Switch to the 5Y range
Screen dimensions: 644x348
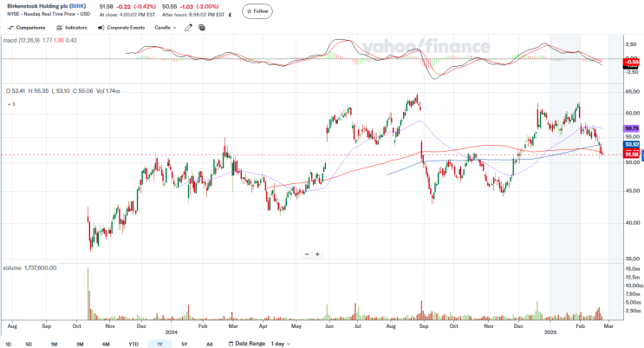pyautogui.click(x=185, y=344)
